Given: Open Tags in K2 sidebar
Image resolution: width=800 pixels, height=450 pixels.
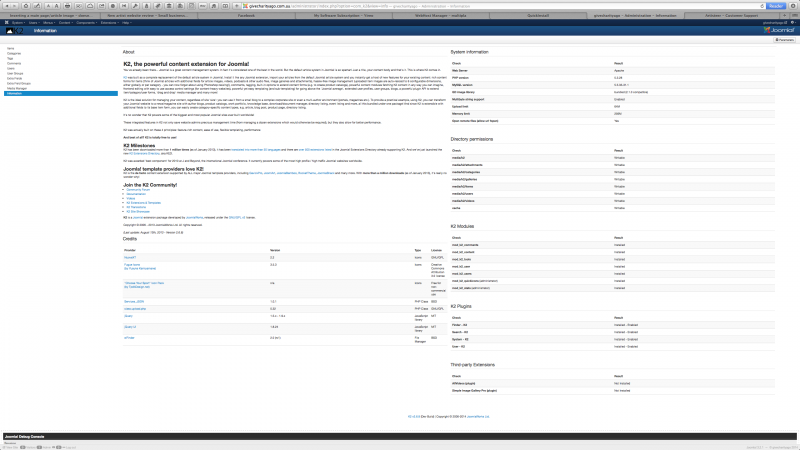Looking at the screenshot, I should [10, 59].
